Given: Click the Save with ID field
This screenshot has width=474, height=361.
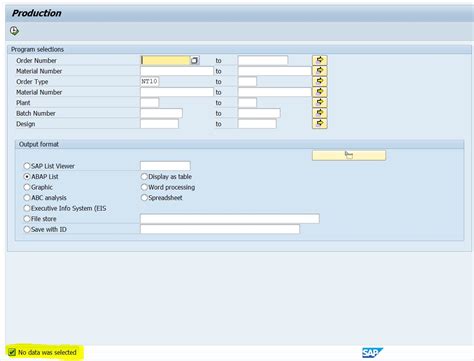Looking at the screenshot, I should click(220, 229).
